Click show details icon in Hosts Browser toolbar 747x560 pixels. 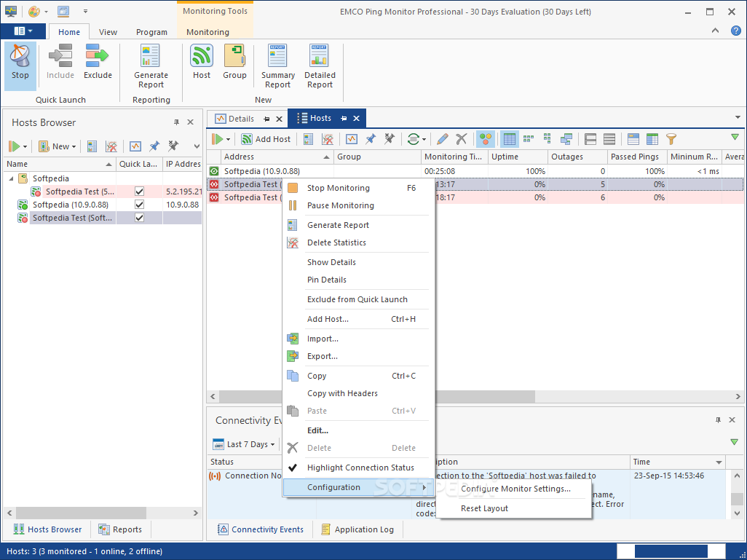coord(135,146)
